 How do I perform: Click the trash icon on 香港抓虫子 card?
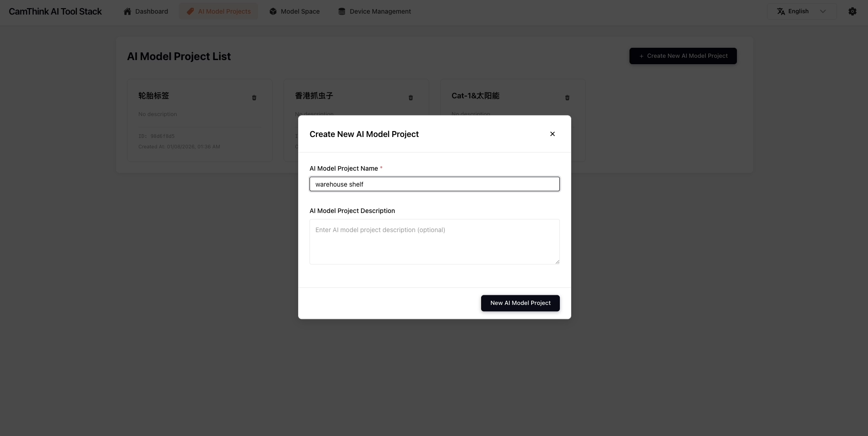click(x=411, y=98)
